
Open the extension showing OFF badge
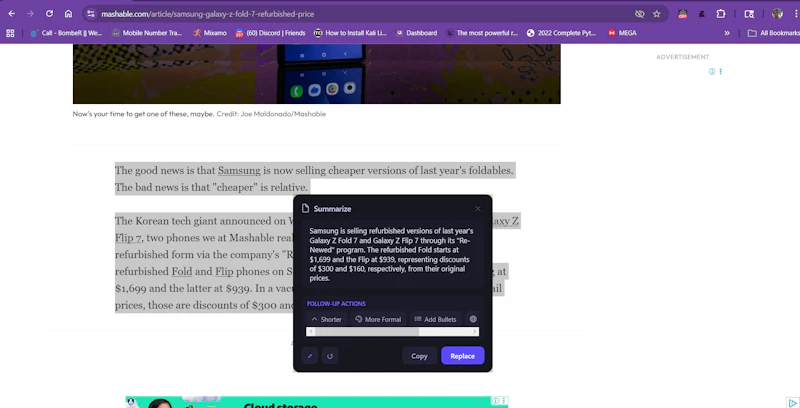[x=683, y=14]
